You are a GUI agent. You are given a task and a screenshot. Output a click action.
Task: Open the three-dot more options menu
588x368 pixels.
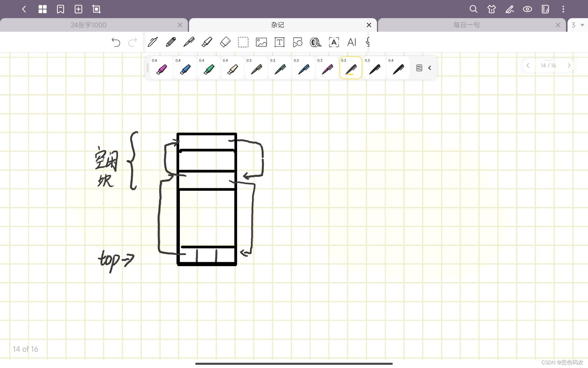pos(563,9)
